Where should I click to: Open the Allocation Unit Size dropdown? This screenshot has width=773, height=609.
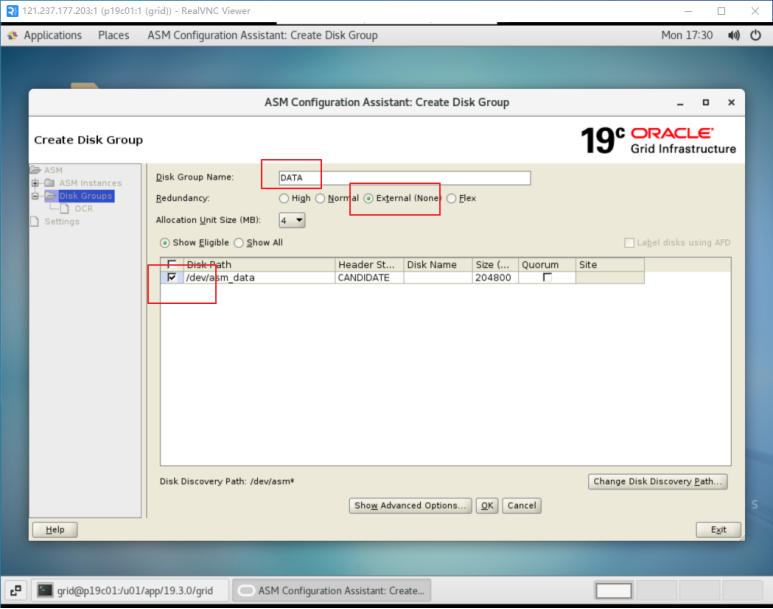coord(292,220)
